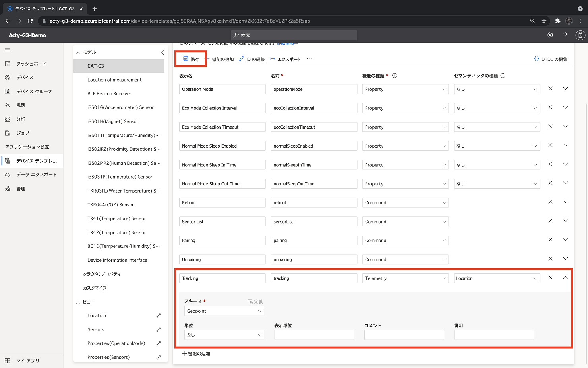This screenshot has height=368, width=588.
Task: Open DTDL の編集 editor
Action: [x=551, y=59]
